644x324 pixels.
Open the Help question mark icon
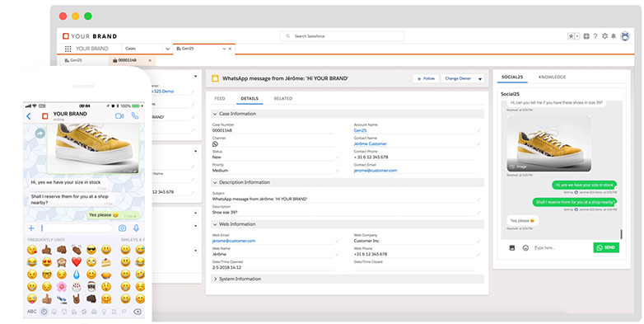(595, 36)
